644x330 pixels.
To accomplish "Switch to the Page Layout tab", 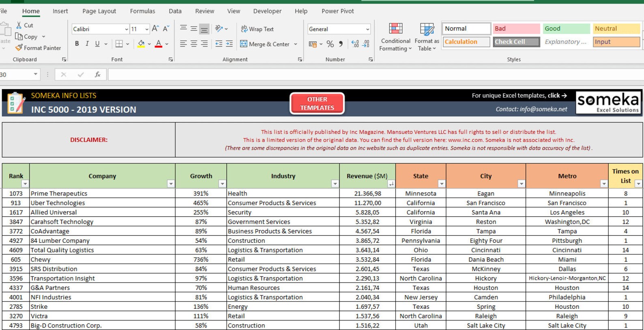I will [99, 11].
